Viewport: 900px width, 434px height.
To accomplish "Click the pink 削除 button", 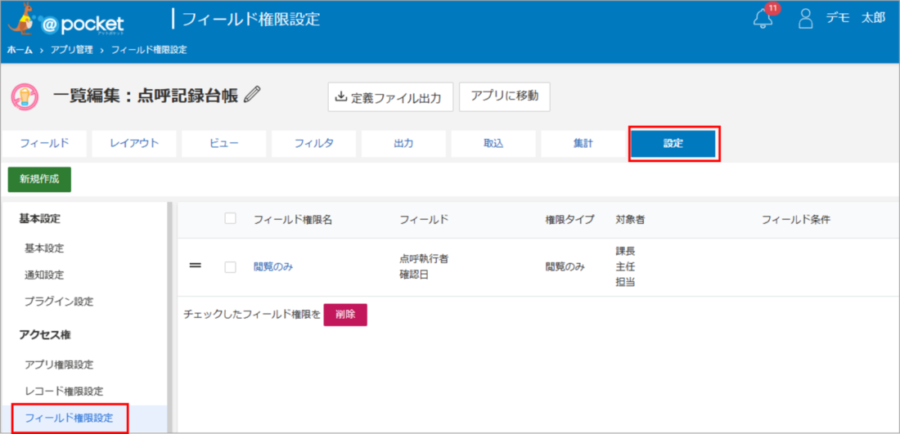I will pos(346,315).
